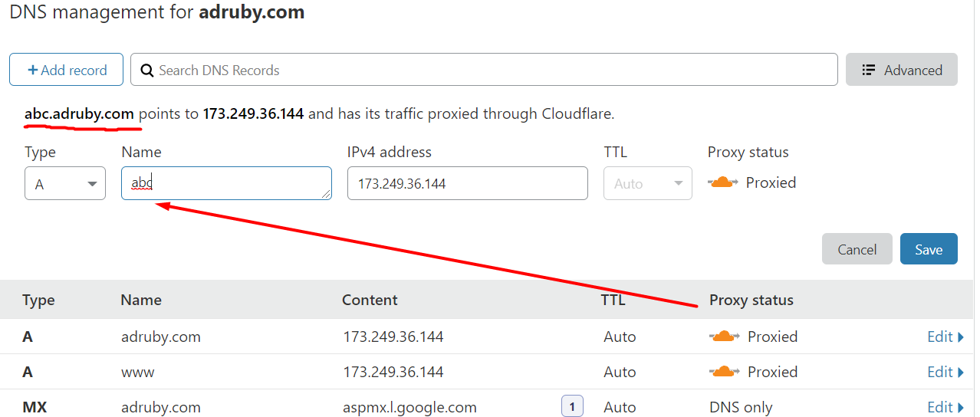Click the Name field containing abc
Image resolution: width=980 pixels, height=417 pixels.
coord(226,184)
